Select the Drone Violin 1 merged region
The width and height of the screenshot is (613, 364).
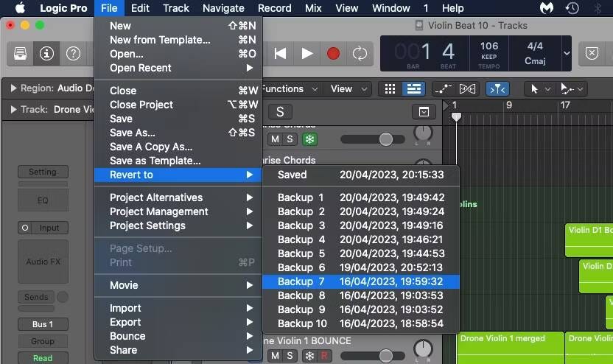click(511, 348)
